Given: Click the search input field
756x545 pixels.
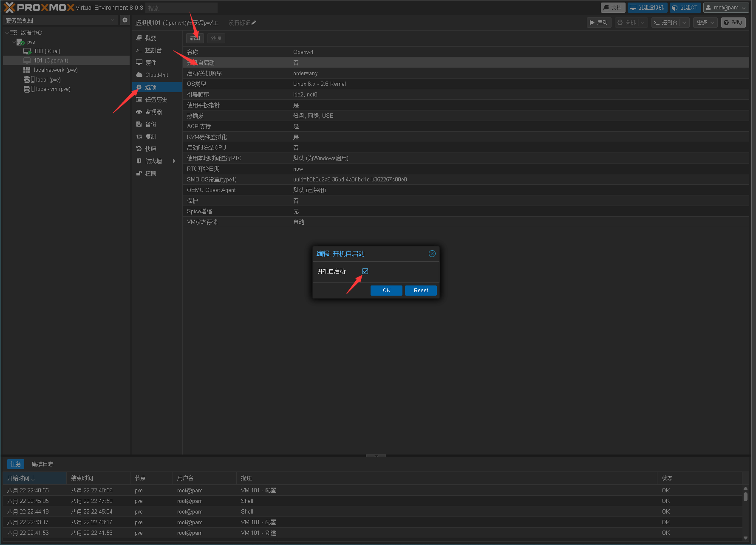Looking at the screenshot, I should [181, 8].
